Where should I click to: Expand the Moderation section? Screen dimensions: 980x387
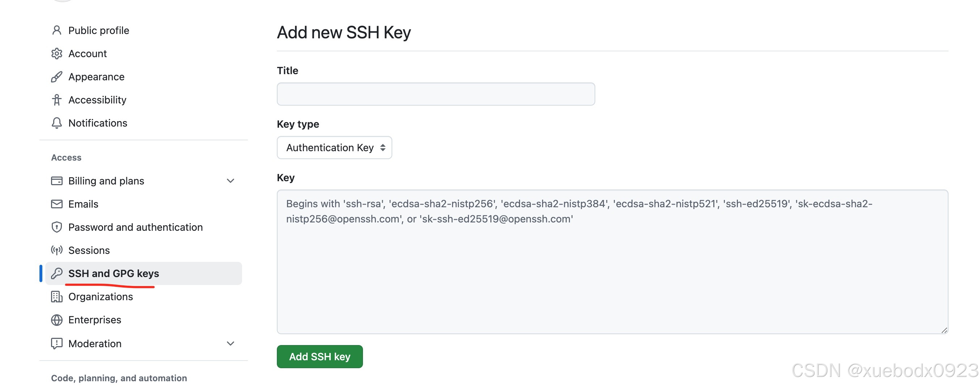(230, 343)
